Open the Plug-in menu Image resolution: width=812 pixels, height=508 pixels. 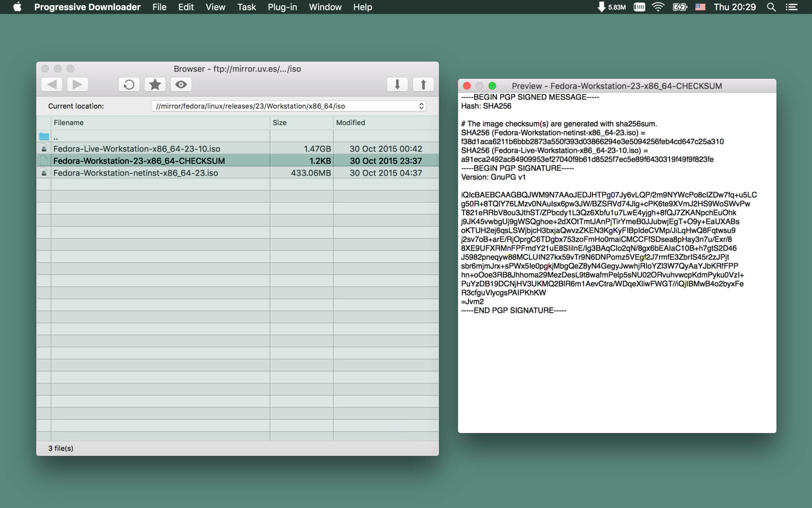tap(282, 7)
